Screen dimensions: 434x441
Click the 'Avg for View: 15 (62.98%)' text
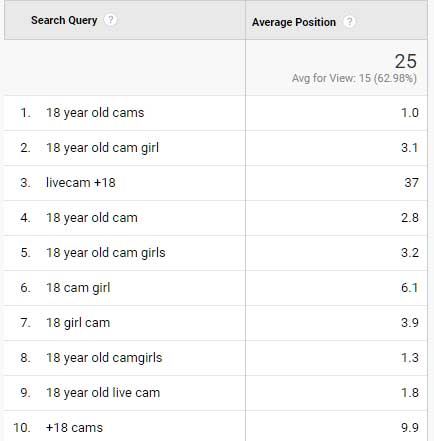(354, 78)
